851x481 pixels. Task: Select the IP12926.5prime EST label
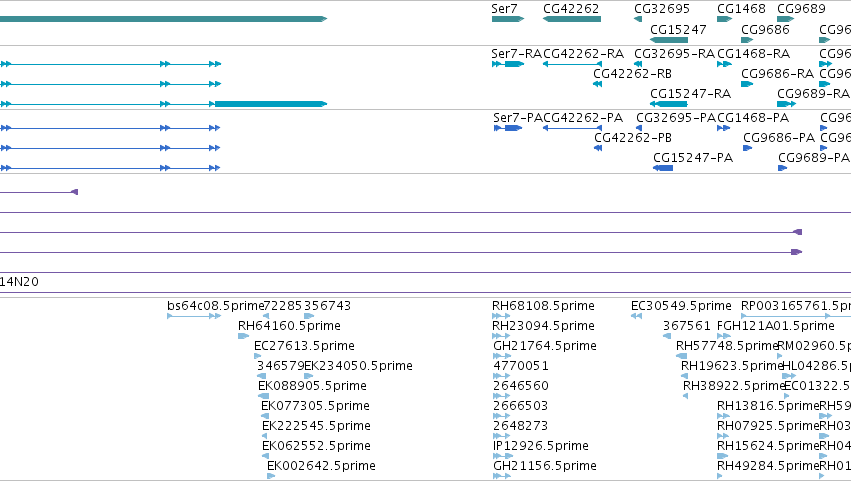point(541,446)
